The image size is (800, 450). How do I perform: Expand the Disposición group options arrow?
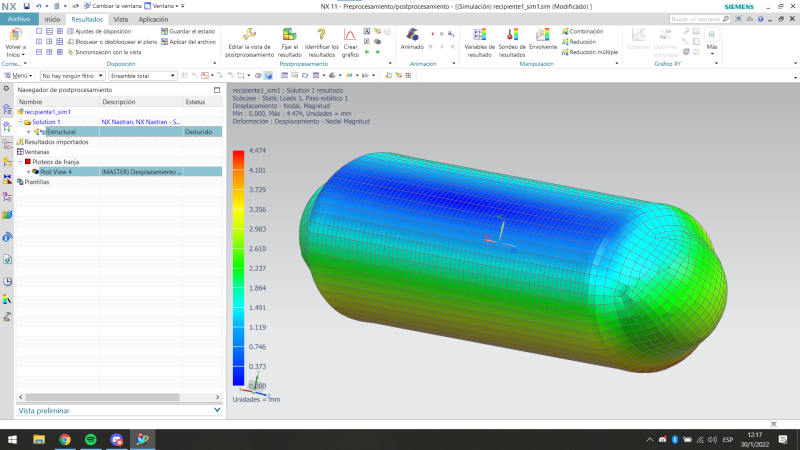[214, 64]
